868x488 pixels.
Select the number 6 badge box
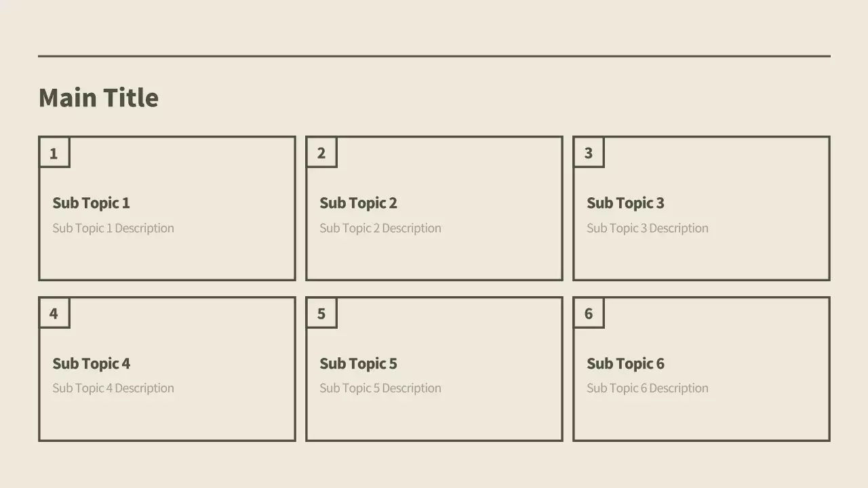(x=589, y=313)
